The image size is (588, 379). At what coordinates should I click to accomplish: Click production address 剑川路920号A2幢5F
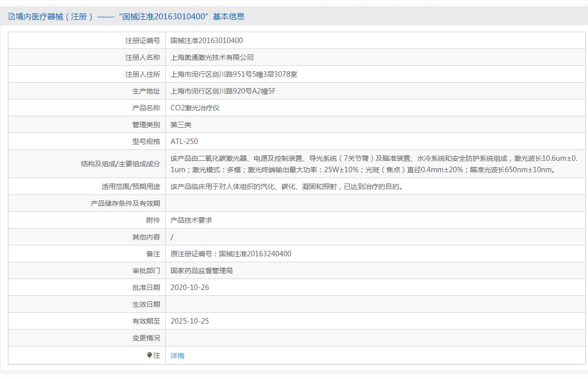pos(223,91)
